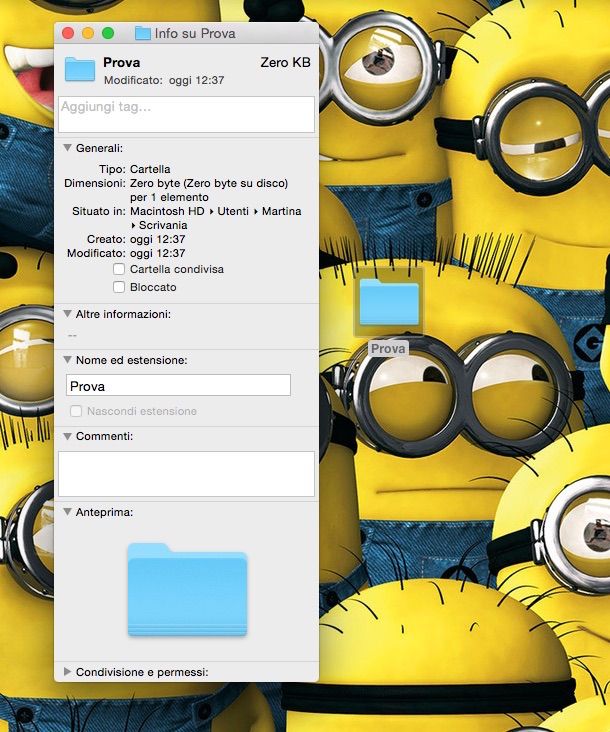Image resolution: width=610 pixels, height=732 pixels.
Task: Collapse the Nome ed estensione section
Action: pos(67,360)
